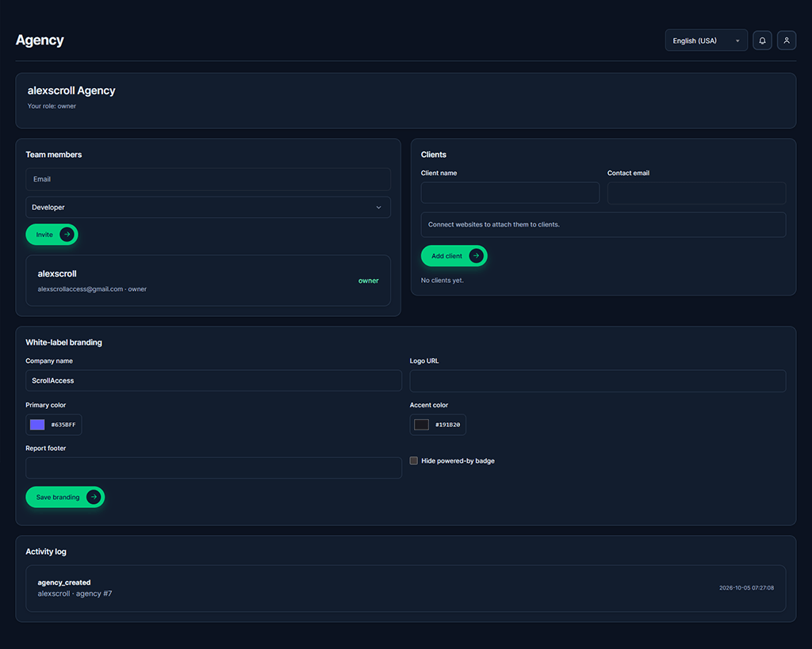Open the English (USA) language dropdown
812x649 pixels.
(x=707, y=40)
